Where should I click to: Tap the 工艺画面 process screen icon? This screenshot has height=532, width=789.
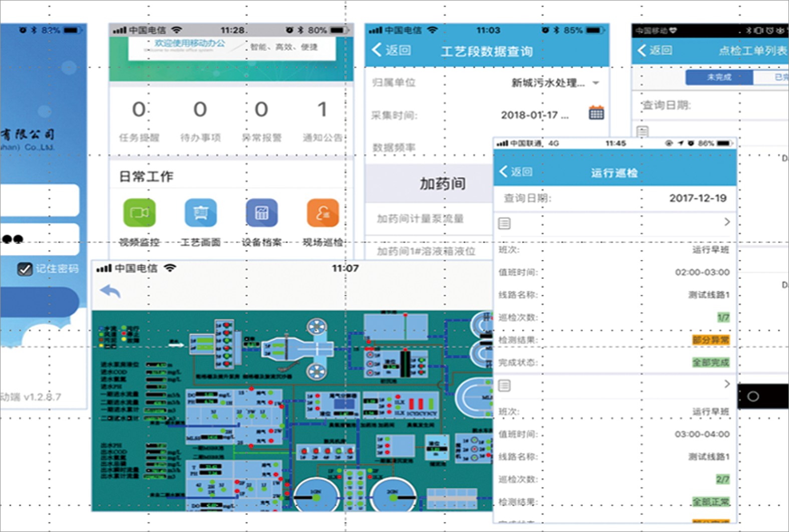[x=200, y=213]
